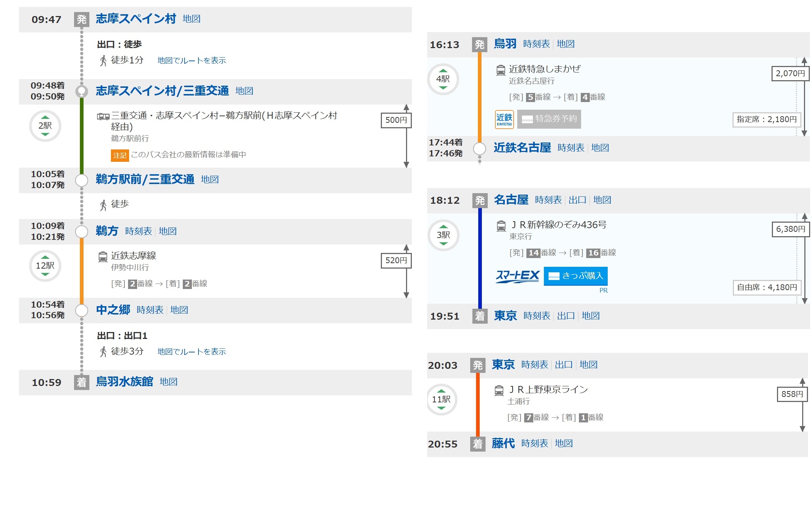Click the 着 badge next to 鳥羽水族館
The height and width of the screenshot is (523, 812).
point(82,382)
